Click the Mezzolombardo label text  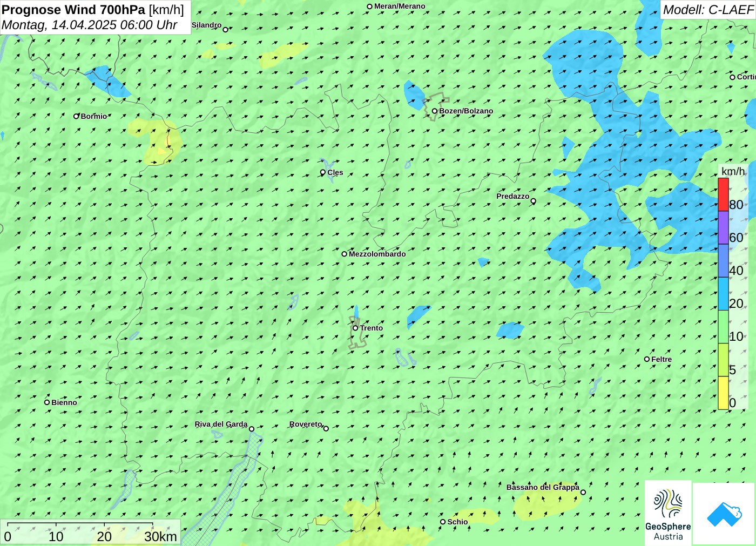tap(377, 254)
